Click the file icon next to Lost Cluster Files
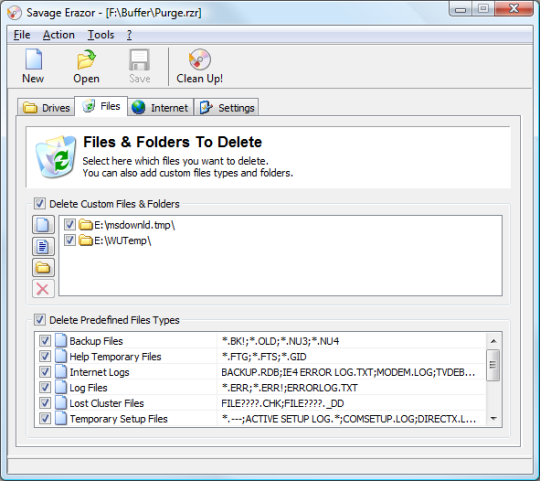The image size is (540, 481). [x=61, y=402]
